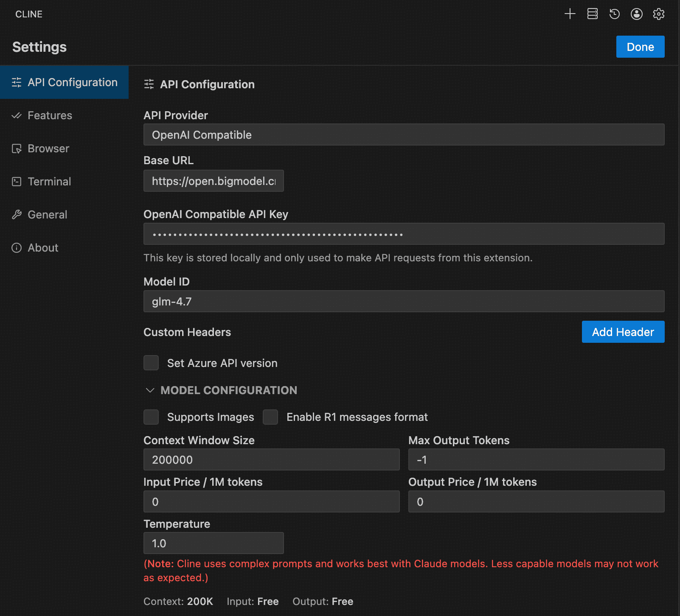The width and height of the screenshot is (680, 616).
Task: Check Enable R1 messages format
Action: tap(270, 417)
